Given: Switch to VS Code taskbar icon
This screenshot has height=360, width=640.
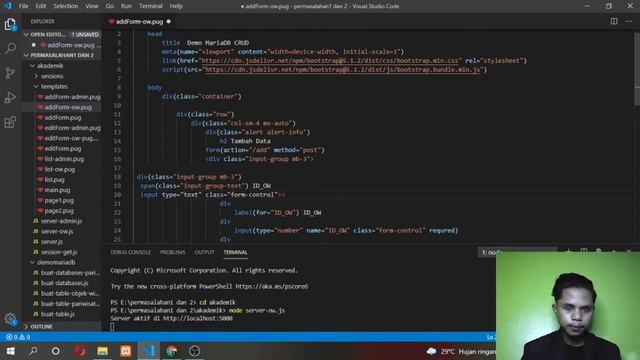Looking at the screenshot, I should coord(149,351).
